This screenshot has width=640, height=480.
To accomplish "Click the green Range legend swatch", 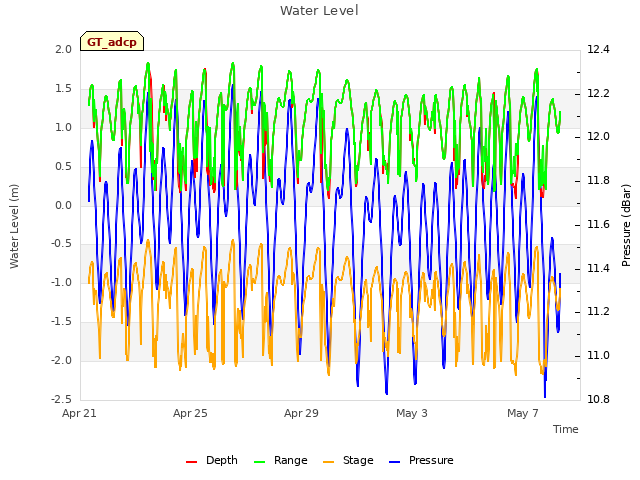I will [x=260, y=462].
